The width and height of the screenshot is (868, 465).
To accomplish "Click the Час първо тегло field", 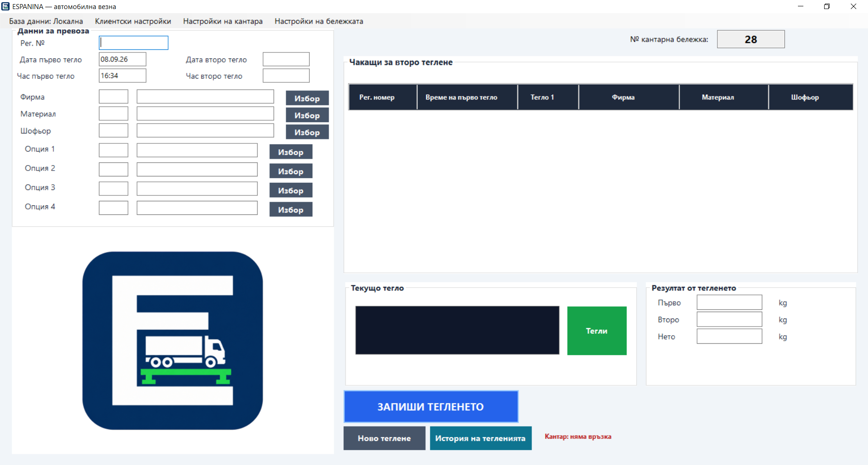I will click(x=123, y=76).
